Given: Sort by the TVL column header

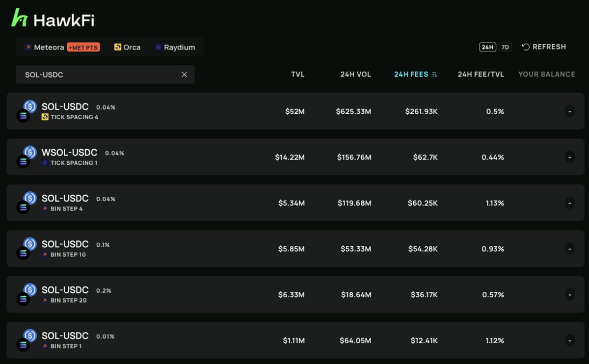Looking at the screenshot, I should tap(298, 75).
